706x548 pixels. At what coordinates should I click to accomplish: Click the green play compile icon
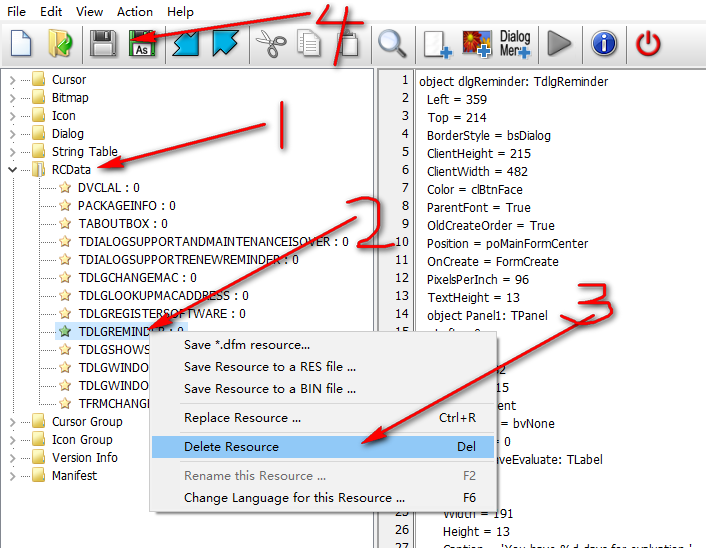559,44
